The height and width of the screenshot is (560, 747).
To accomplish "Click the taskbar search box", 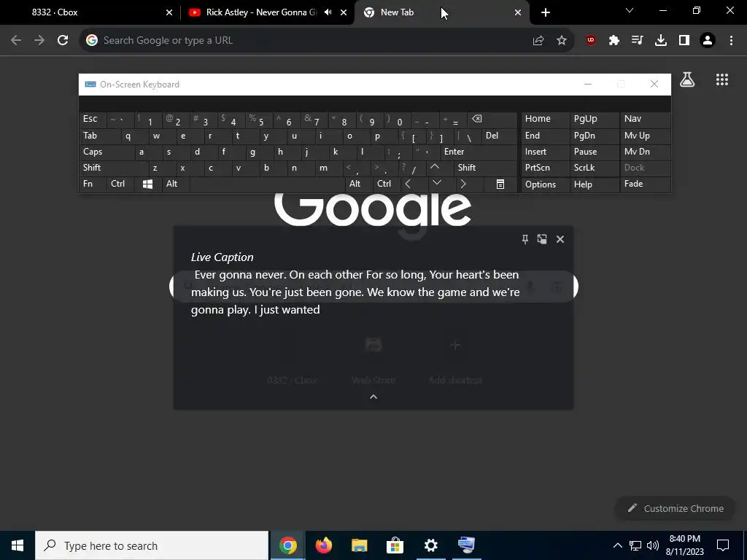I will (x=152, y=545).
